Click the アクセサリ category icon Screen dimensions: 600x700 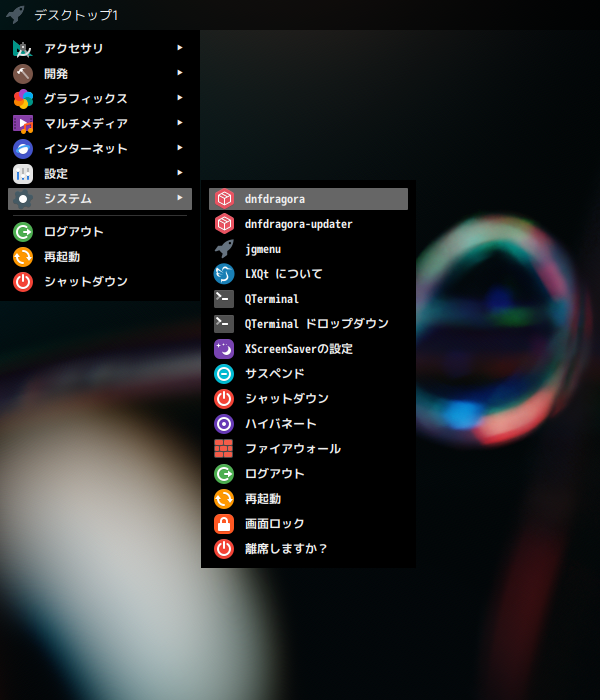click(x=23, y=49)
